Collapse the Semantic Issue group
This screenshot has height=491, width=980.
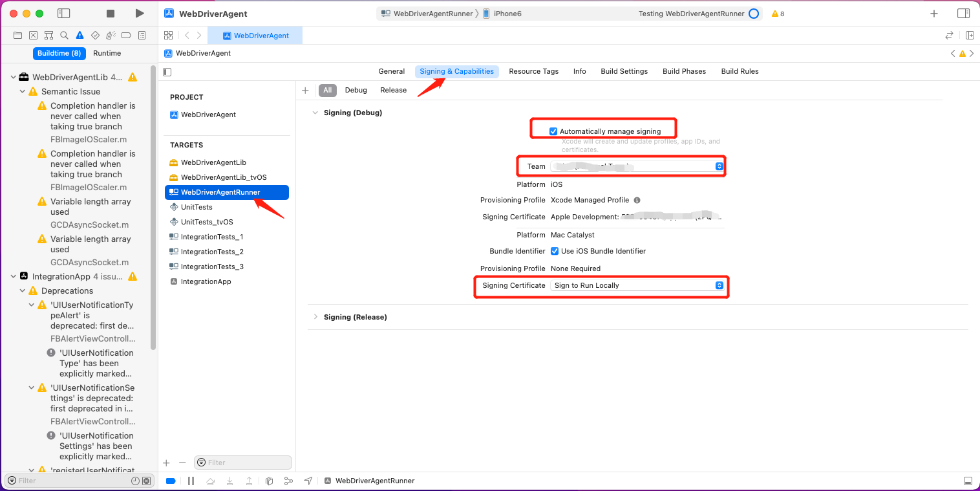[x=23, y=92]
